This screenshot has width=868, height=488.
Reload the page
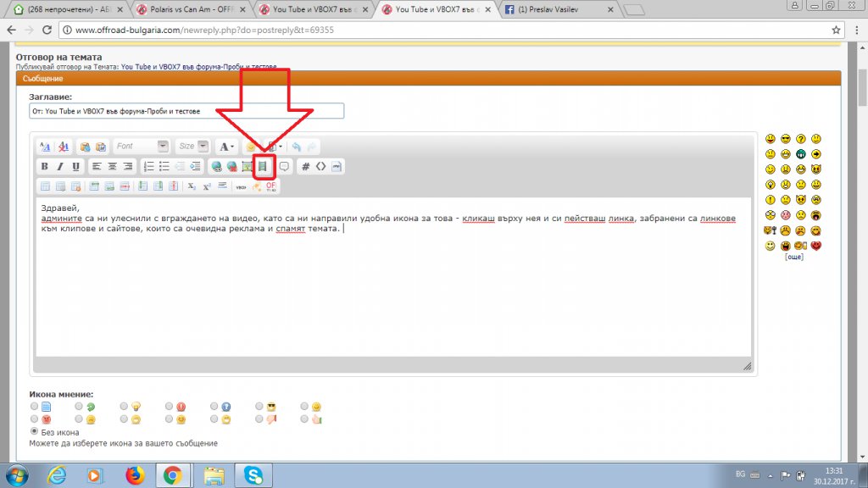tap(47, 30)
